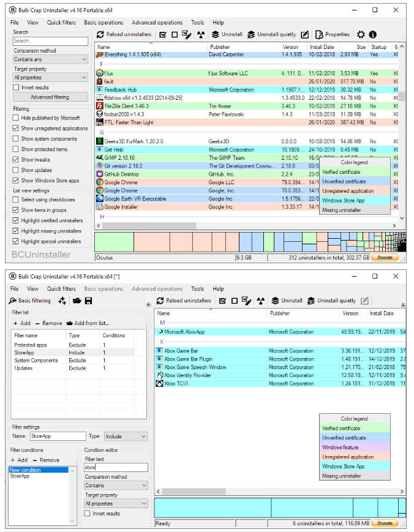This screenshot has height=532, width=414.
Task: Open Tools menu in bottom window
Action: tap(197, 289)
